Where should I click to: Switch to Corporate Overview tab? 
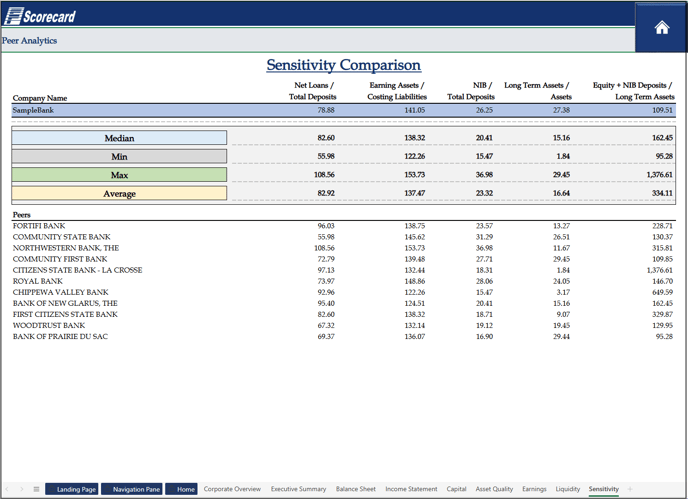point(232,489)
